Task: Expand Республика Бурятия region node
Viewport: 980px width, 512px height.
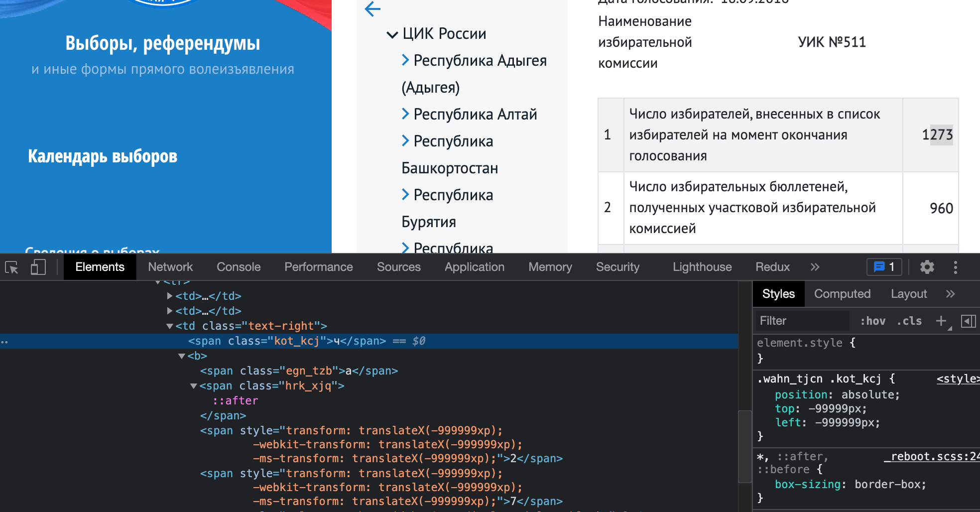Action: (405, 195)
